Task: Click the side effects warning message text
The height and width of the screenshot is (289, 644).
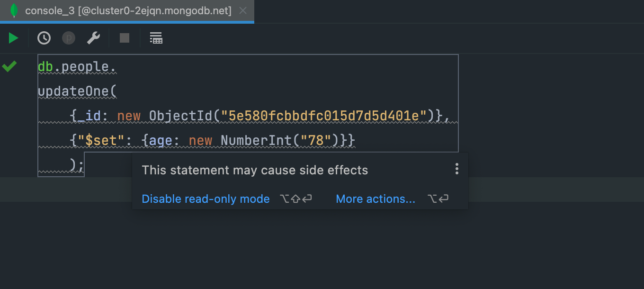Action: [254, 170]
